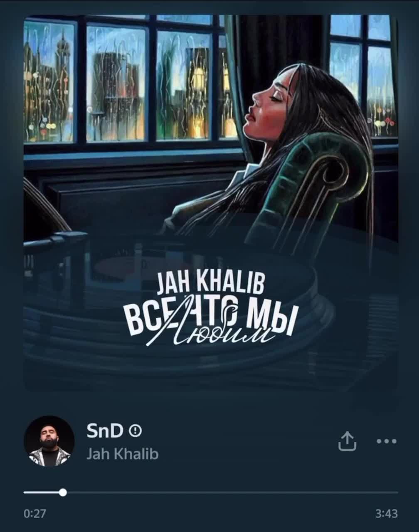This screenshot has height=532, width=419.
Task: Seek near the end of the progress bar
Action: point(387,493)
